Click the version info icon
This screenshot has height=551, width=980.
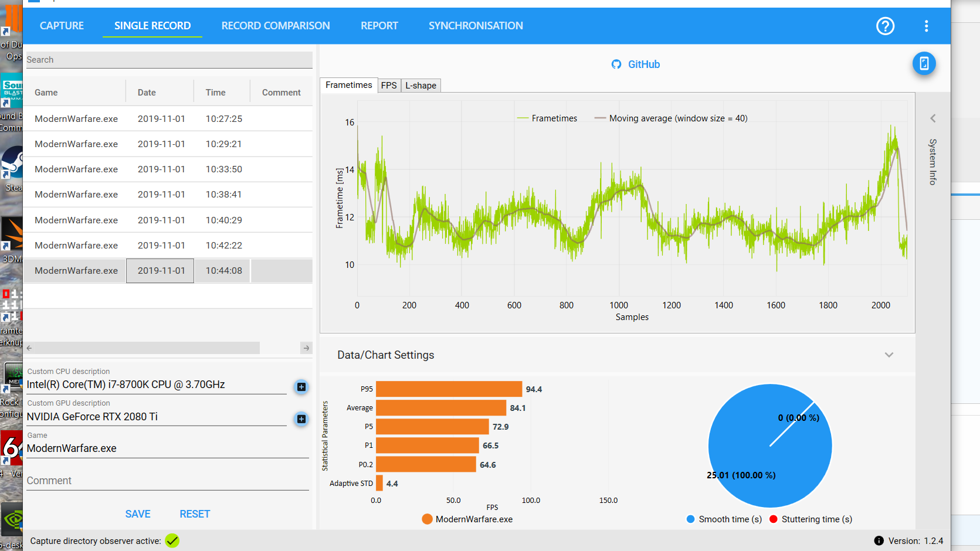879,540
